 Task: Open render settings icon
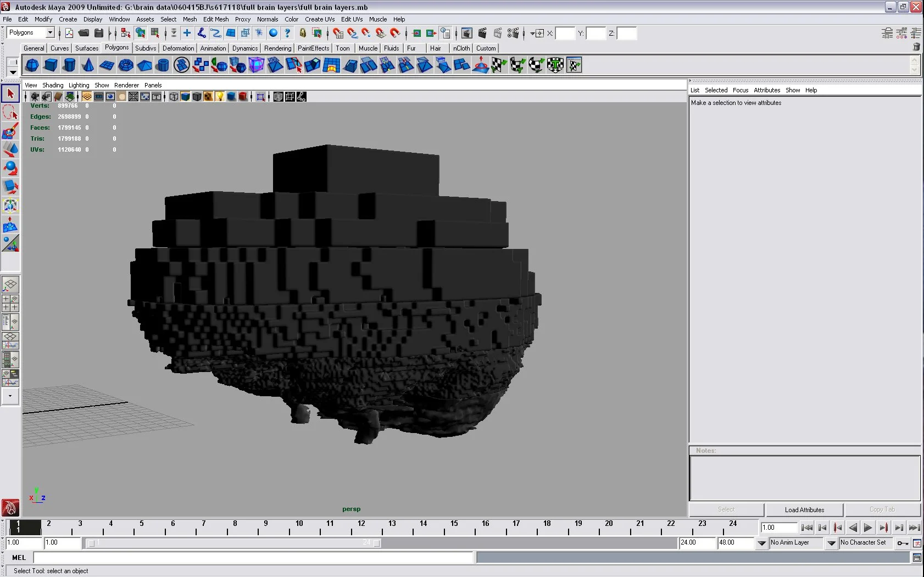pos(513,34)
